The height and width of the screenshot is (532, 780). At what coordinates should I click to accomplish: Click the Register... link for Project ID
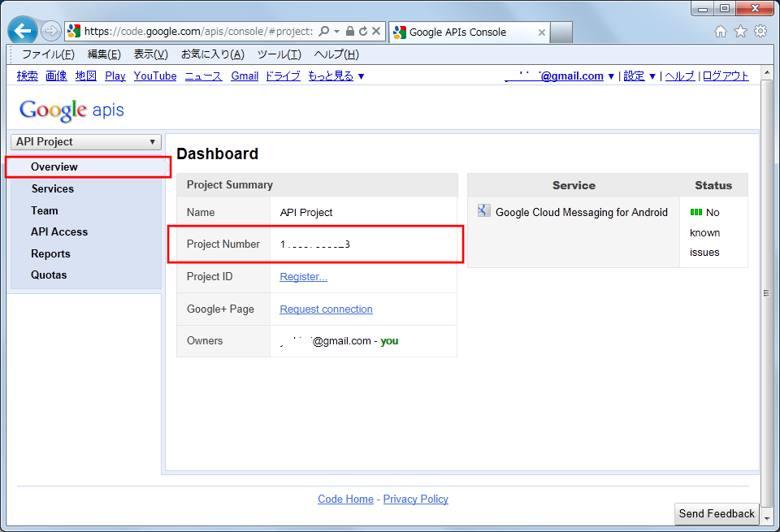[303, 277]
